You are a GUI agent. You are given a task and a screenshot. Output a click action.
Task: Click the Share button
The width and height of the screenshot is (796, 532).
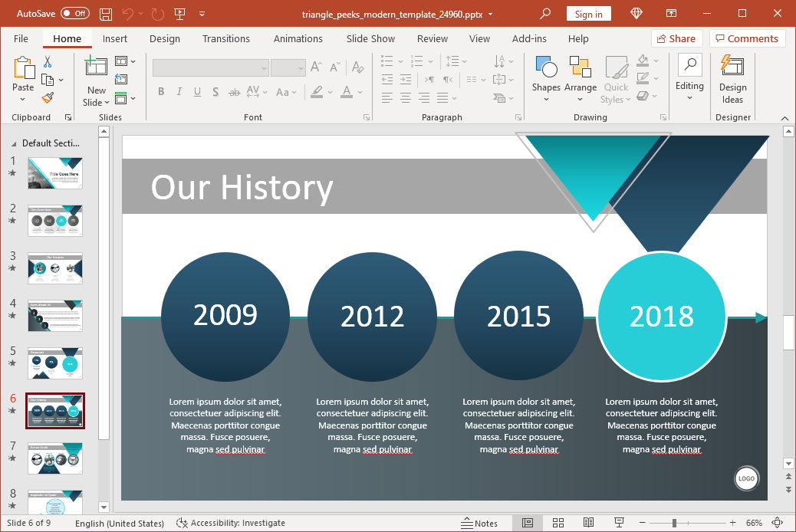click(x=676, y=38)
